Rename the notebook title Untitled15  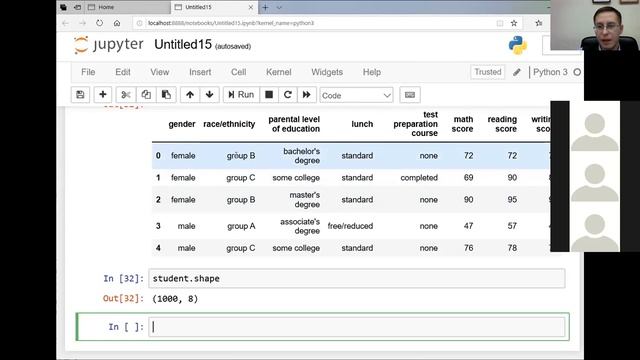click(183, 44)
